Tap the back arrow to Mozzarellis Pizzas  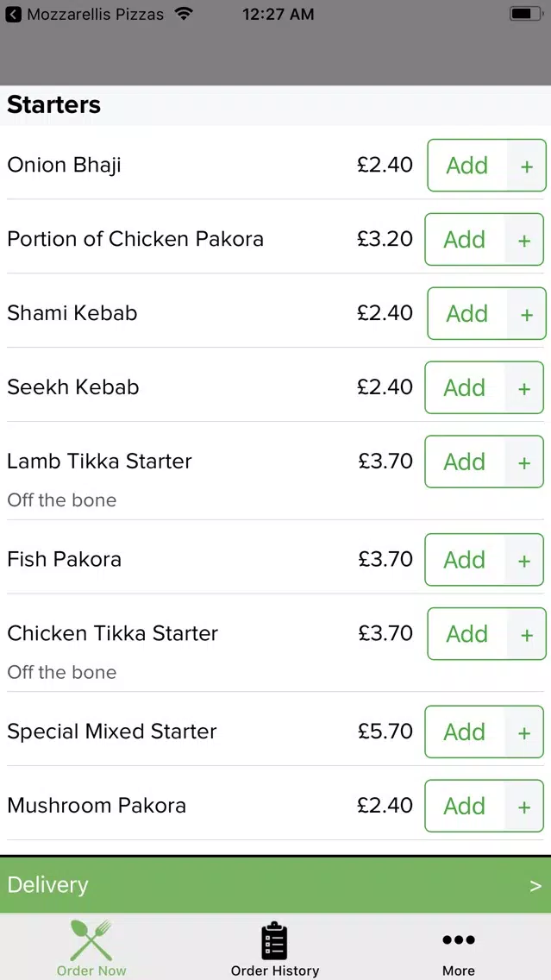[x=14, y=14]
